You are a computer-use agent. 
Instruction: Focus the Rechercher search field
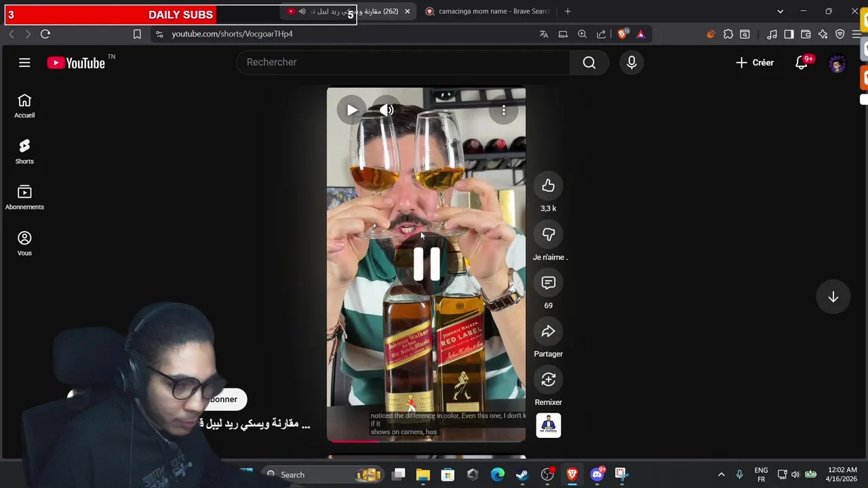[403, 62]
